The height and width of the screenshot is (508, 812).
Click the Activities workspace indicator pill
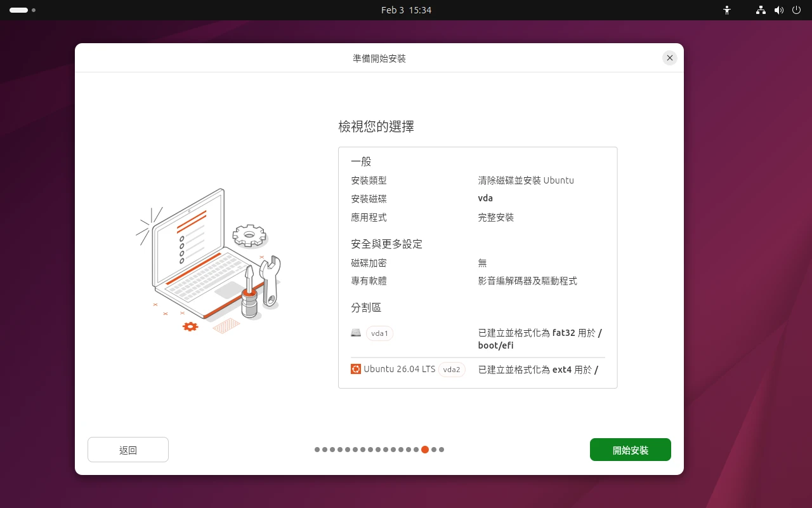[19, 10]
